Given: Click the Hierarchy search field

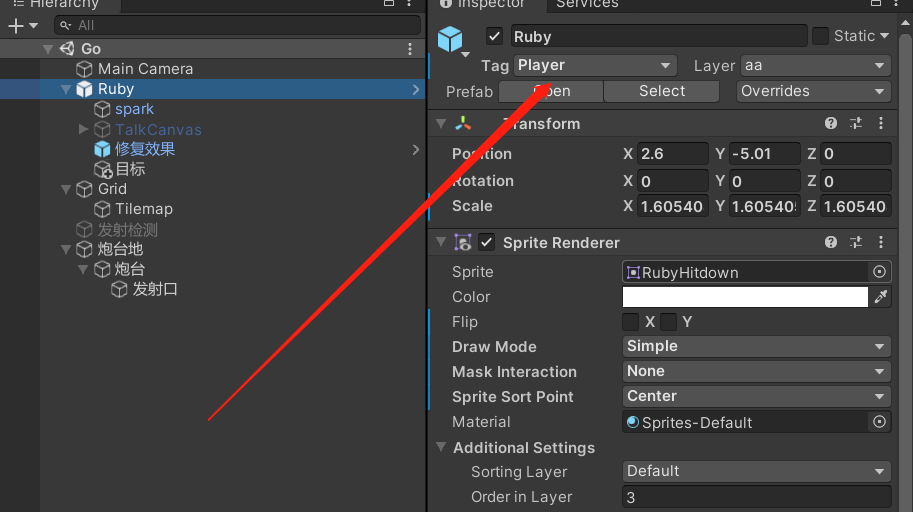Looking at the screenshot, I should point(238,26).
